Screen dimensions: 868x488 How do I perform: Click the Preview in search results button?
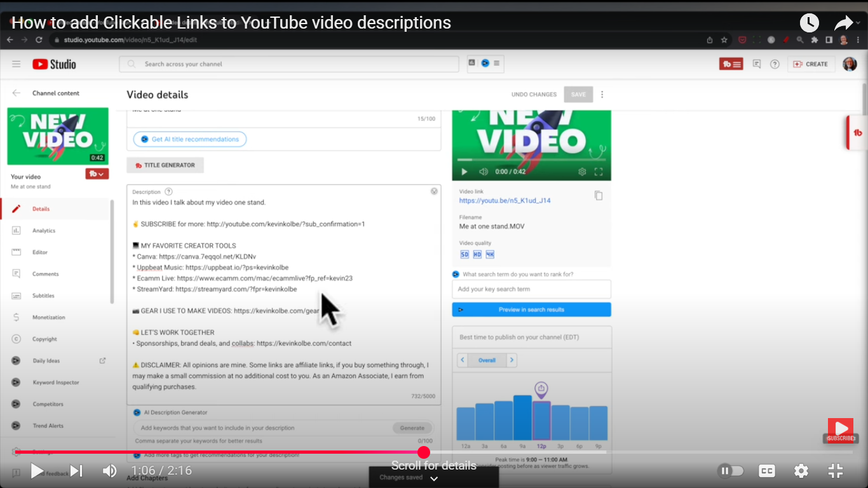point(531,309)
